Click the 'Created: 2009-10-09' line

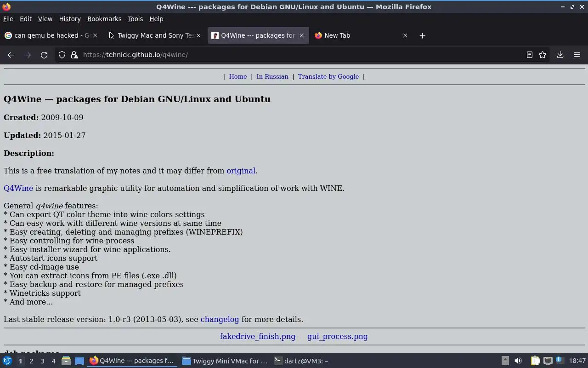click(44, 117)
